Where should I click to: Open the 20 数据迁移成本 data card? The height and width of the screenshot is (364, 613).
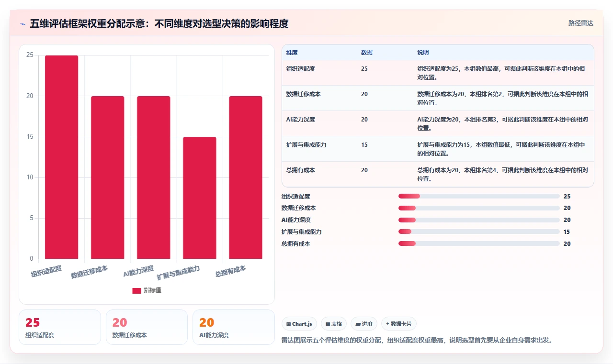point(147,327)
